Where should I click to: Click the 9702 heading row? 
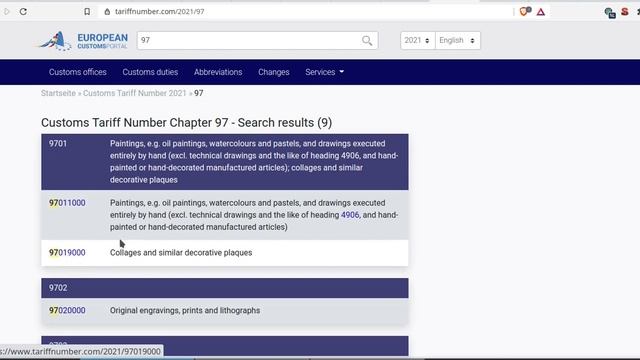coord(224,288)
